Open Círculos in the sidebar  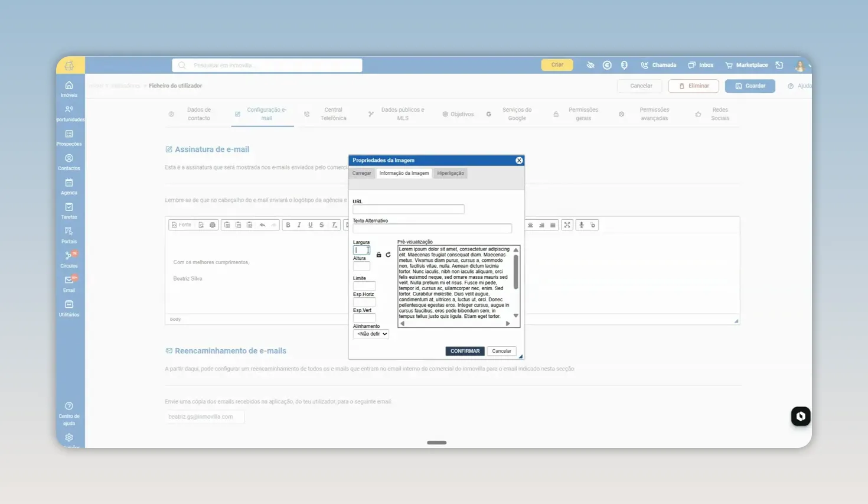(x=69, y=259)
